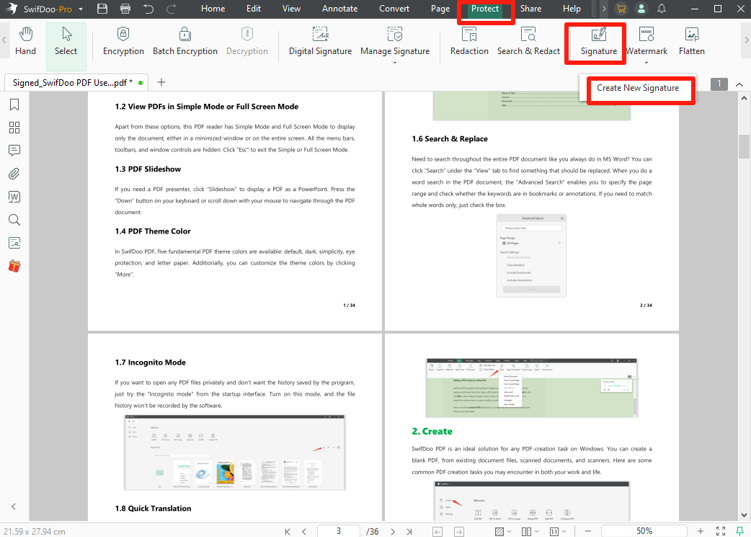Select the Redaction tool
This screenshot has height=537, width=751.
tap(469, 41)
